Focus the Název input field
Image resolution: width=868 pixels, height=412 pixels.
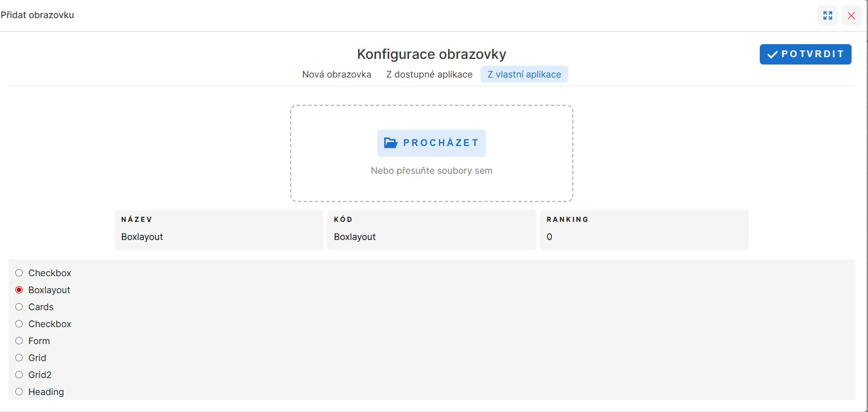219,237
